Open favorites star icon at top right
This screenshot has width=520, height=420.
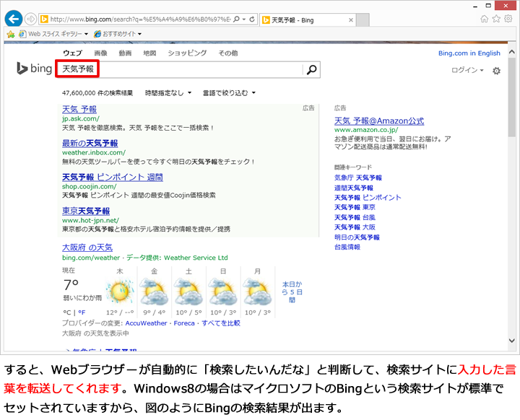(496, 19)
